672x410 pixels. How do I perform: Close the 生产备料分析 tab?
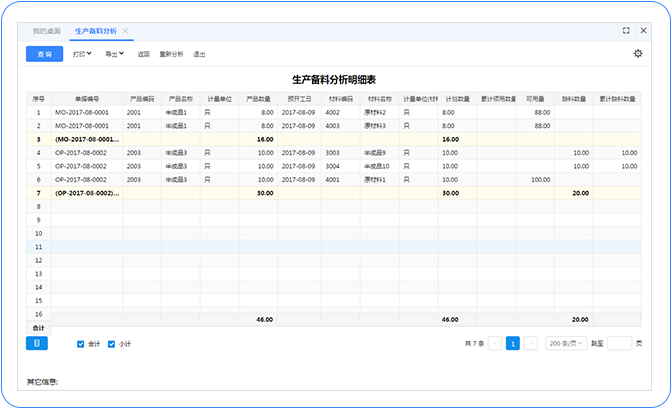(x=125, y=32)
